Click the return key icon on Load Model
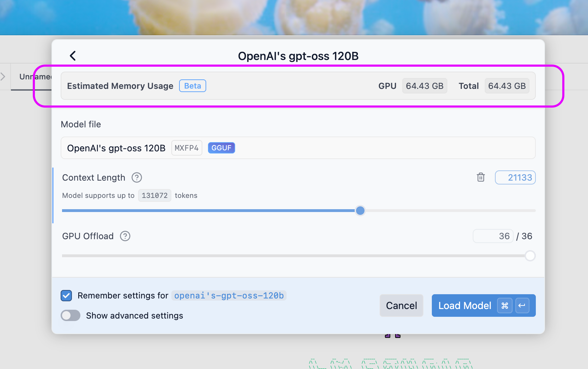 (x=522, y=306)
